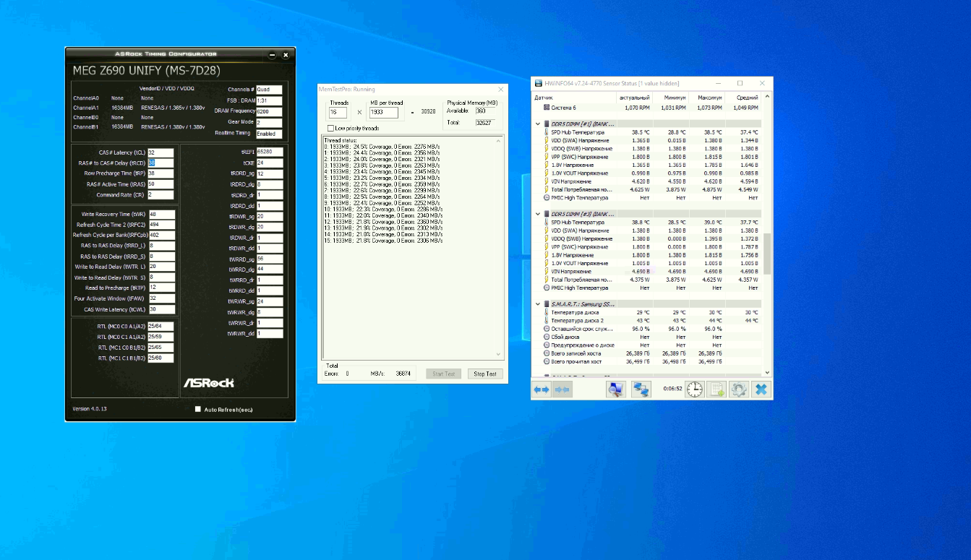
Task: Toggle Auto Refresh(sec) checkbox
Action: pyautogui.click(x=198, y=409)
